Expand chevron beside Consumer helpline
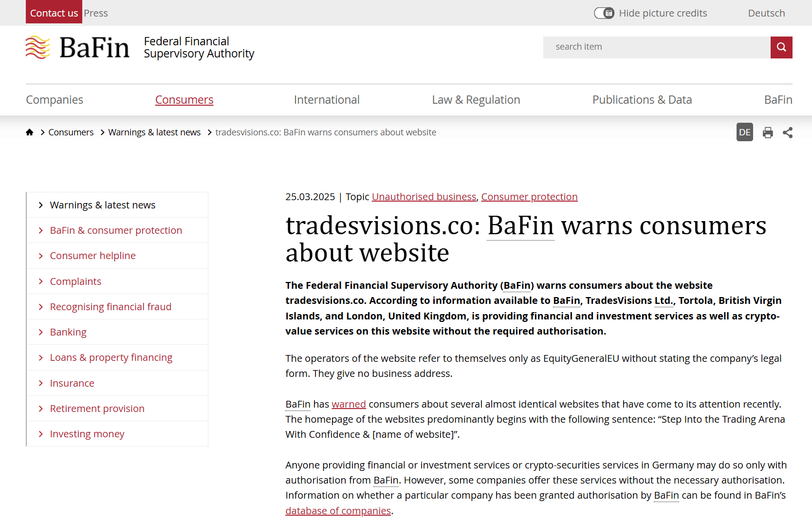This screenshot has width=812, height=523. pyautogui.click(x=41, y=256)
